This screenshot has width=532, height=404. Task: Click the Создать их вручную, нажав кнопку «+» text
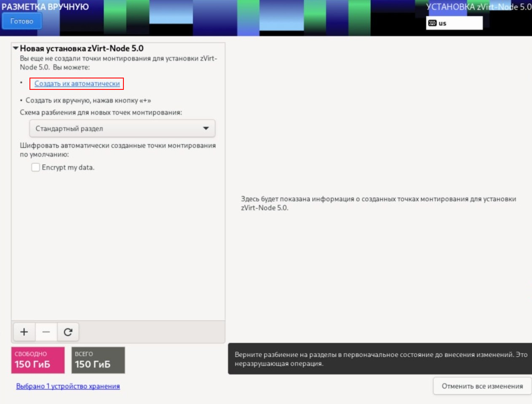(88, 100)
